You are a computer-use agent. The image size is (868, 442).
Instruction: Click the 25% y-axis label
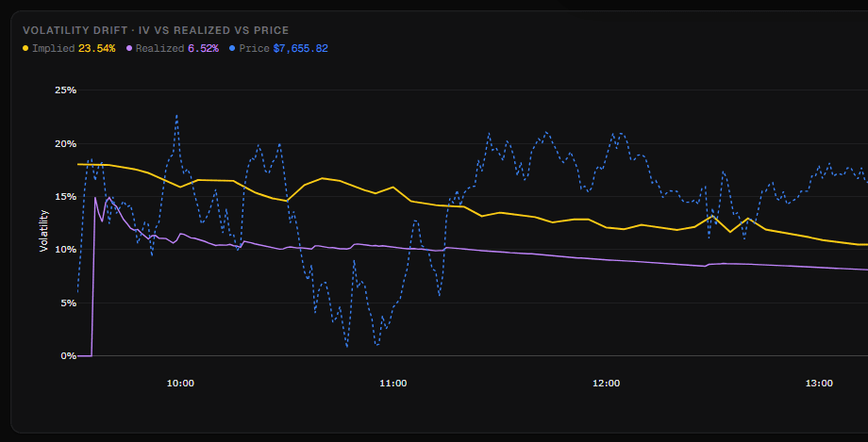click(65, 90)
